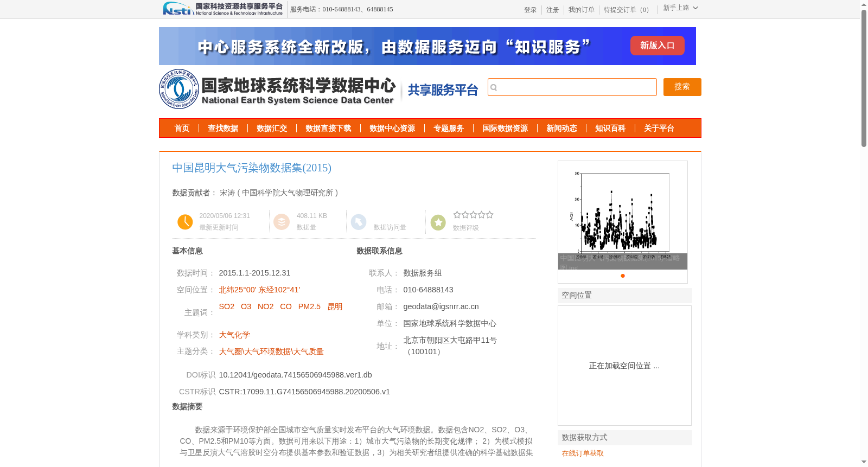
Task: Open the 数据直接下载 menu
Action: point(328,128)
